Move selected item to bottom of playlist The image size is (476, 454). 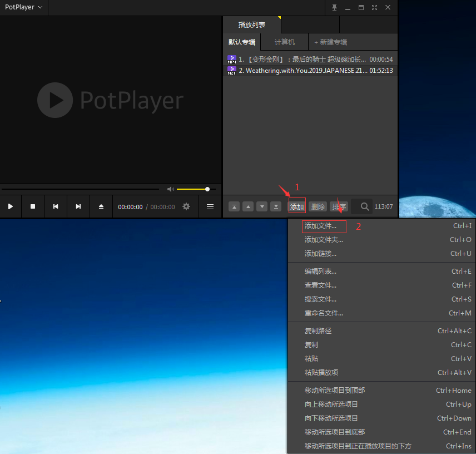[275, 207]
